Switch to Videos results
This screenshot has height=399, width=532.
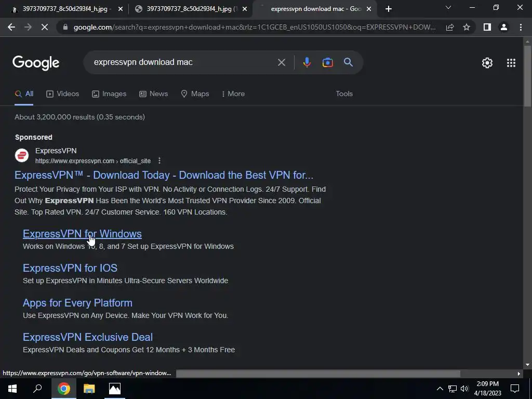click(62, 94)
